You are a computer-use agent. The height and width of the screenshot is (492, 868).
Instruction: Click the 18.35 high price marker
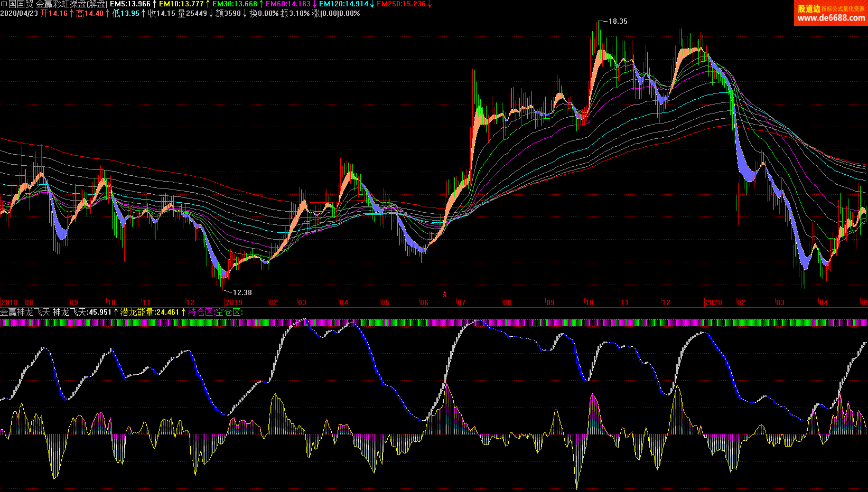coord(618,22)
